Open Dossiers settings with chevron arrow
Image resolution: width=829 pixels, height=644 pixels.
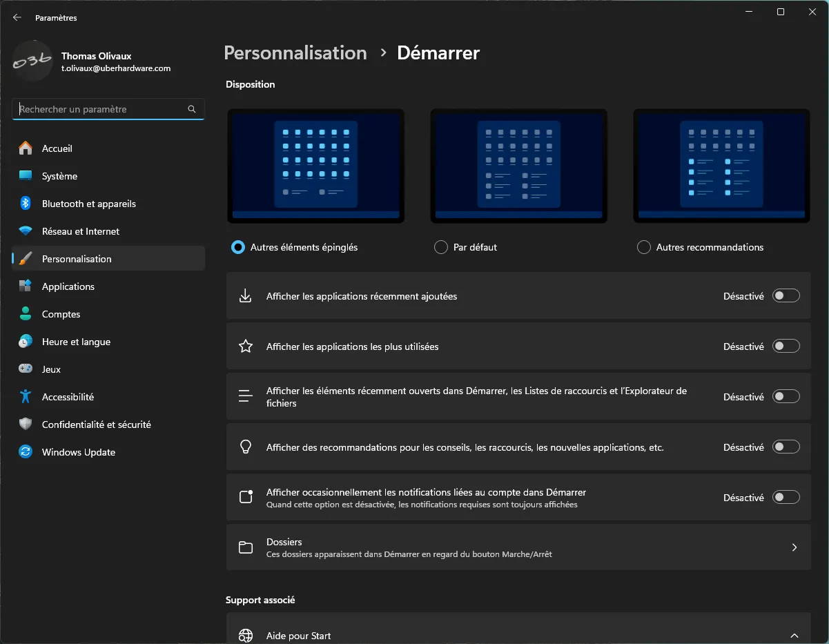(794, 547)
